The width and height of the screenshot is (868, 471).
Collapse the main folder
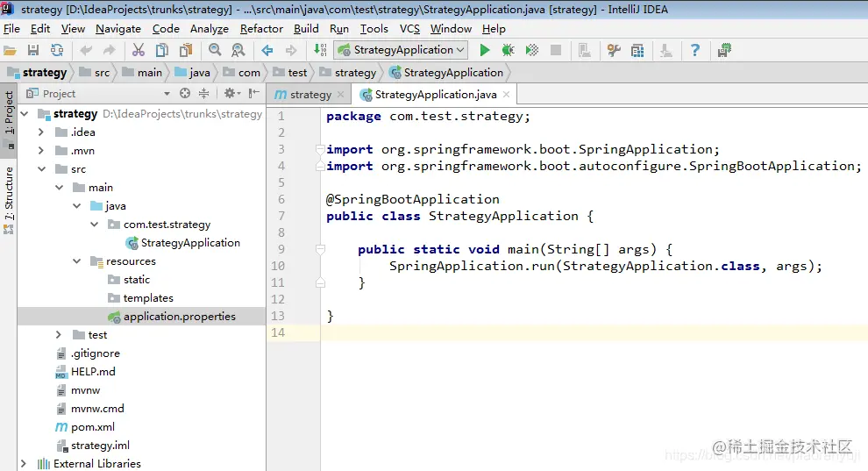pyautogui.click(x=60, y=188)
